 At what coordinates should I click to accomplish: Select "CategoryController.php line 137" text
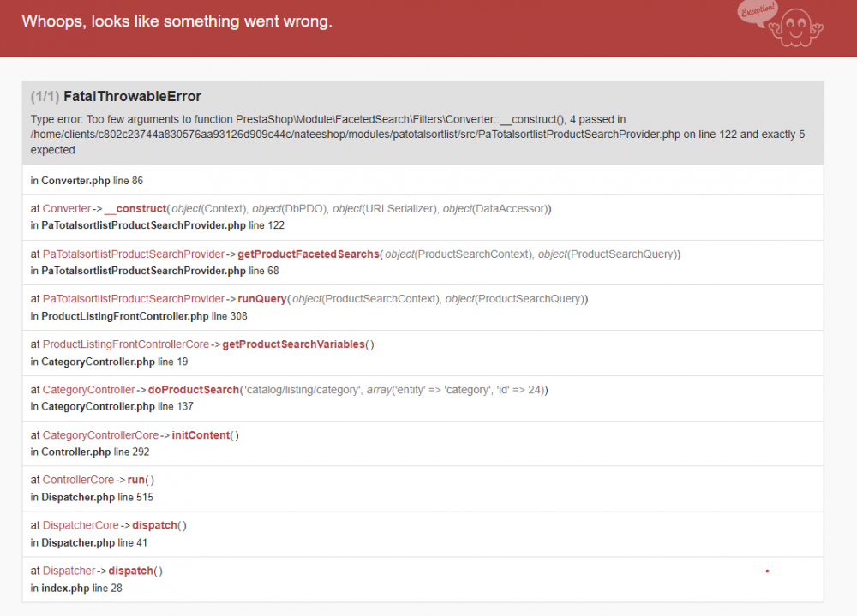pyautogui.click(x=117, y=406)
